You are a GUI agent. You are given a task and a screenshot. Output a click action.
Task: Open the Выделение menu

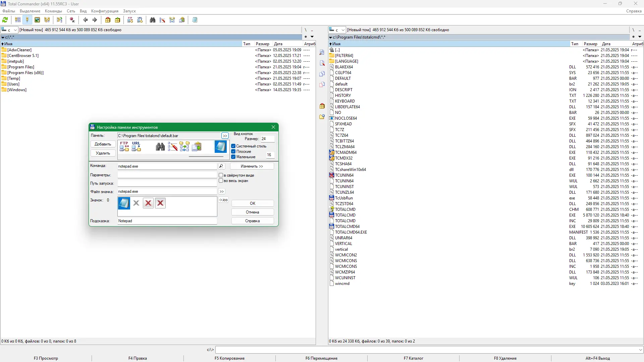point(30,11)
